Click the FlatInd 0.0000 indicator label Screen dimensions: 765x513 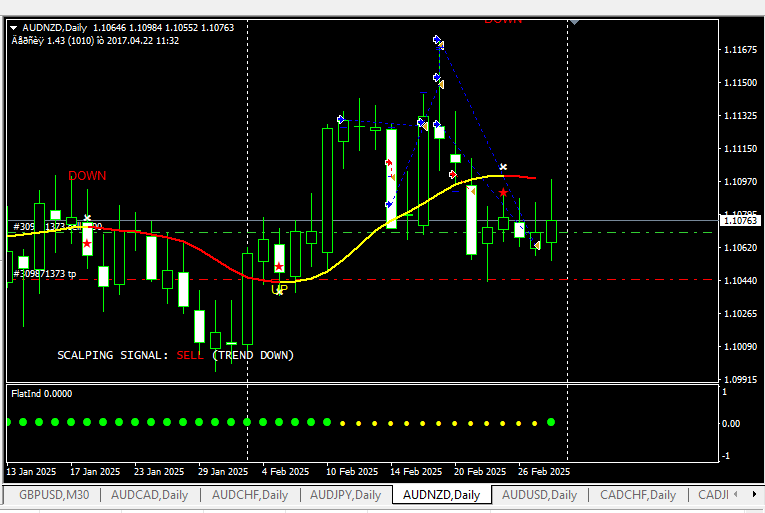point(41,394)
